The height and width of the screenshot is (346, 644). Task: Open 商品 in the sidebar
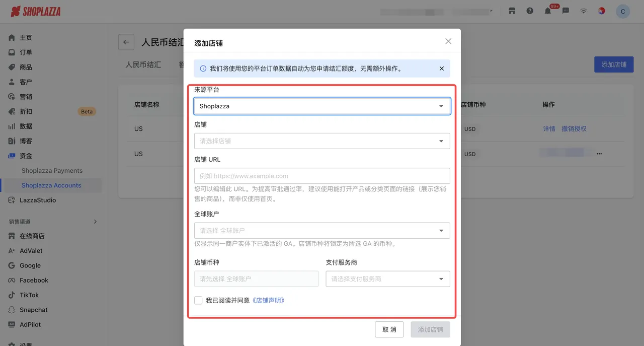point(26,67)
